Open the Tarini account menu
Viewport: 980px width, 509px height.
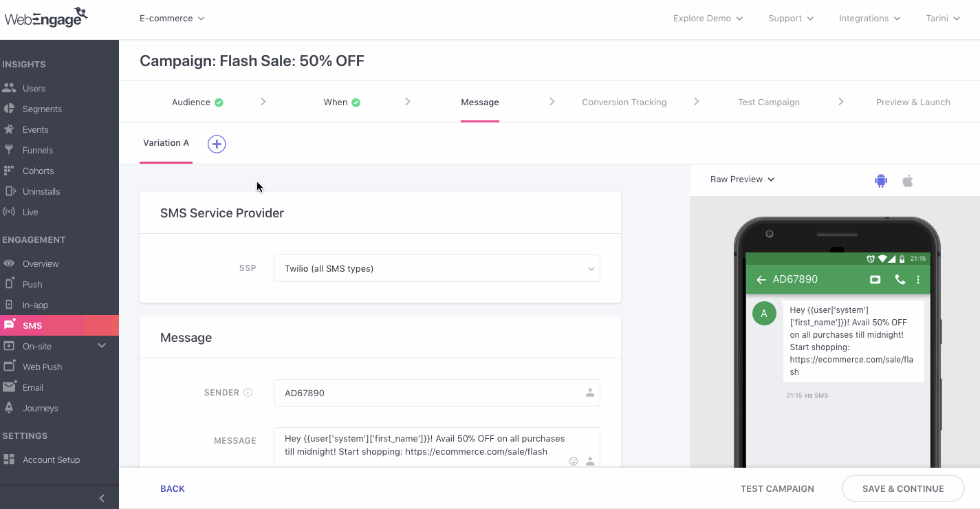[942, 19]
